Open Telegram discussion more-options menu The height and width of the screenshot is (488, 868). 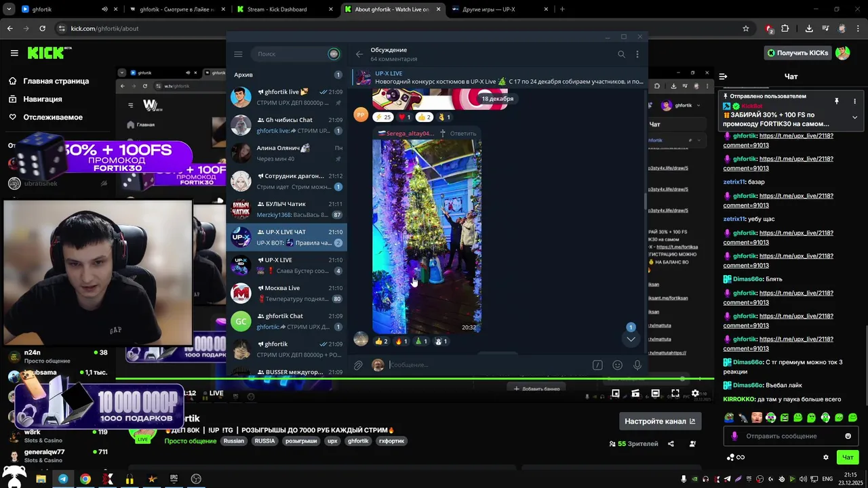[x=637, y=54]
